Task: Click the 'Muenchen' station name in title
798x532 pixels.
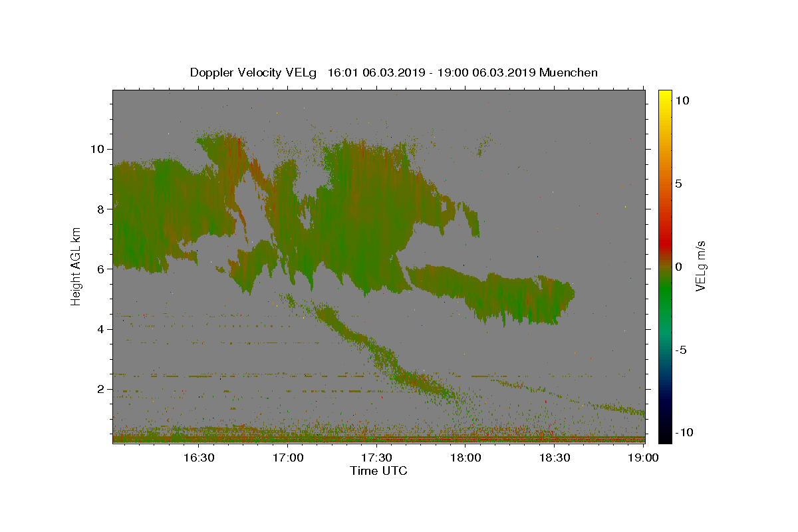Action: coord(569,72)
